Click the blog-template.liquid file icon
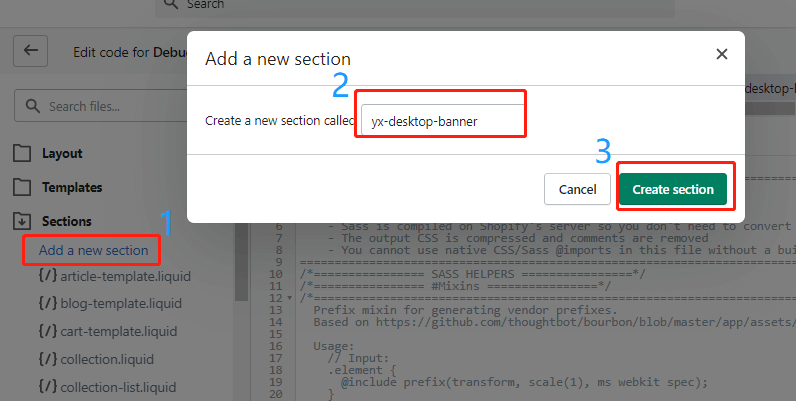Image resolution: width=796 pixels, height=401 pixels. 47,303
